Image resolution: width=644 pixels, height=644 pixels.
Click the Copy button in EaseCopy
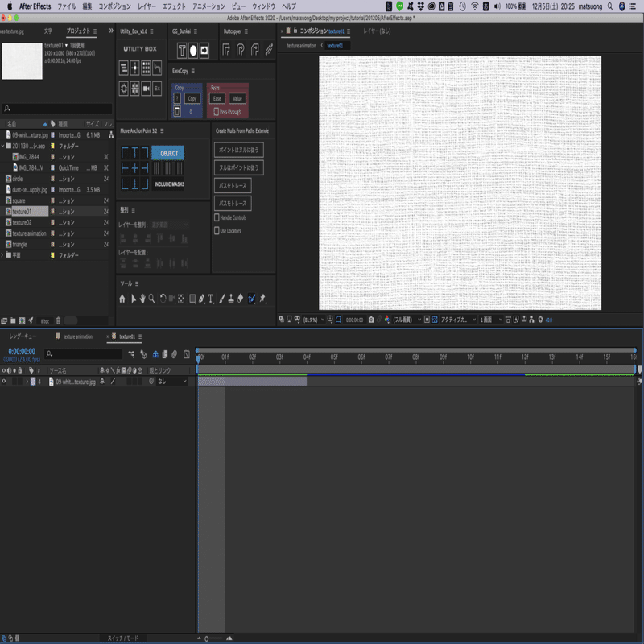(192, 98)
